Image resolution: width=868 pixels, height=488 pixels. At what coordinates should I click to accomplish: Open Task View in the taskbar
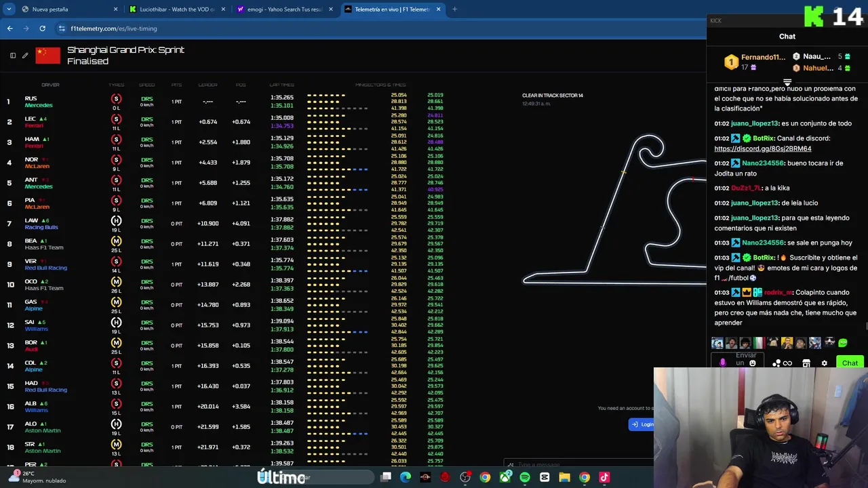(386, 477)
